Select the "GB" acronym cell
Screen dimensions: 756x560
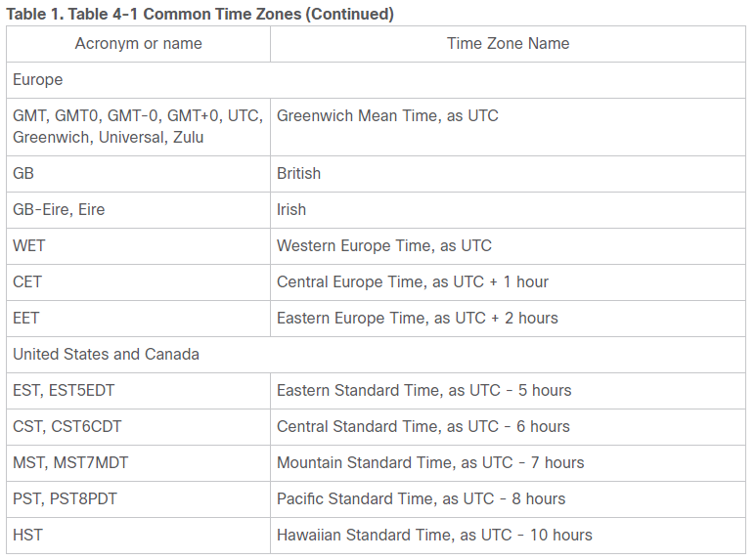(x=23, y=173)
